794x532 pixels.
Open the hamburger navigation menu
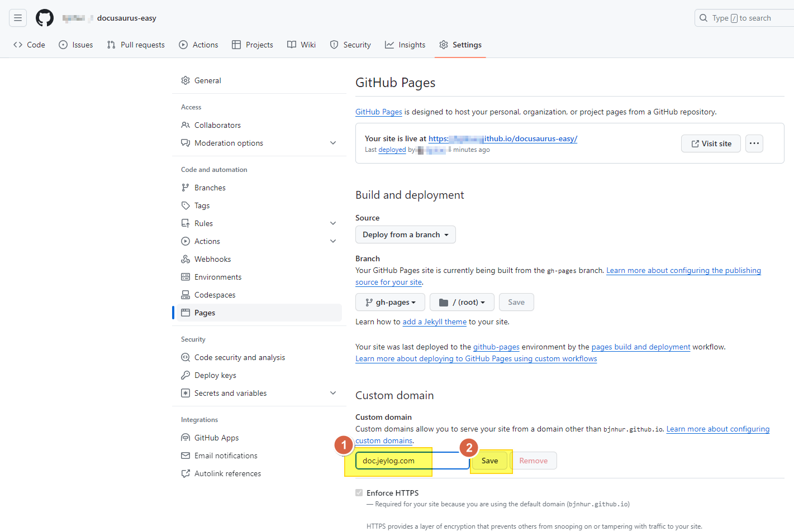coord(18,18)
